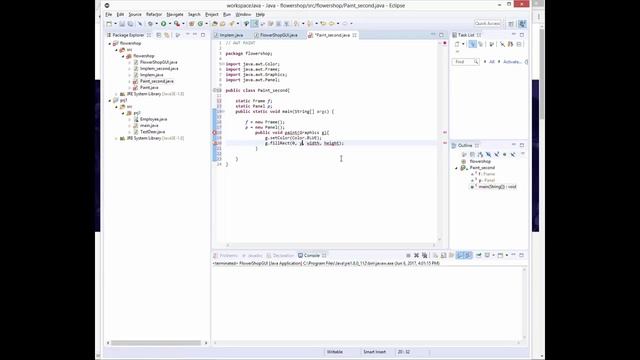Switch to the Declaration tab
Image resolution: width=640 pixels, height=360 pixels.
pyautogui.click(x=283, y=256)
